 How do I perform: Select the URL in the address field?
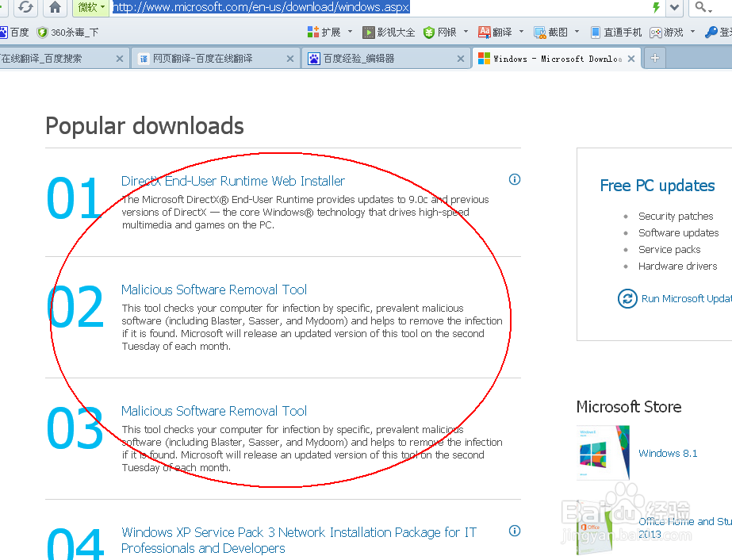(x=261, y=7)
